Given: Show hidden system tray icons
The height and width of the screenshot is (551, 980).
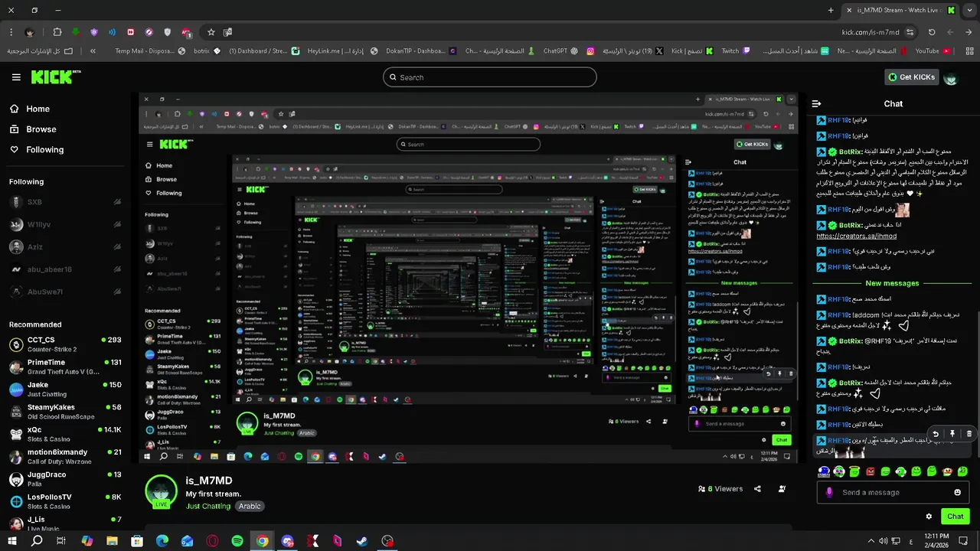Looking at the screenshot, I should click(x=871, y=541).
